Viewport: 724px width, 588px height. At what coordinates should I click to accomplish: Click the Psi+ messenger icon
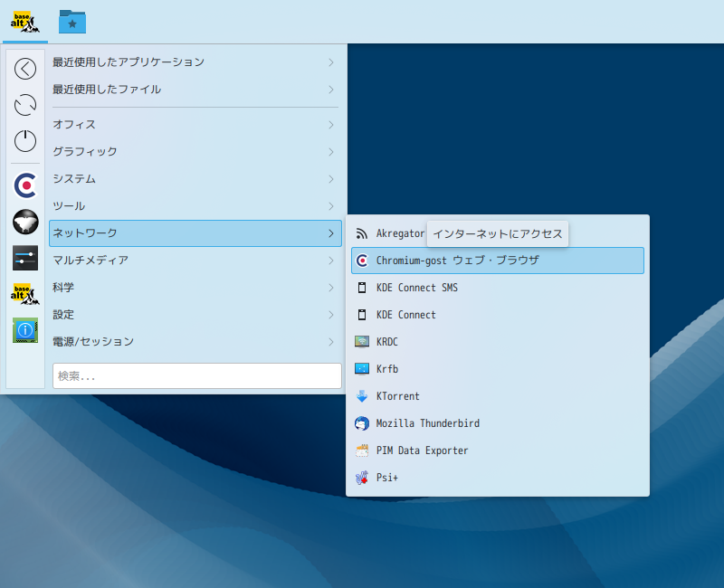pyautogui.click(x=362, y=478)
